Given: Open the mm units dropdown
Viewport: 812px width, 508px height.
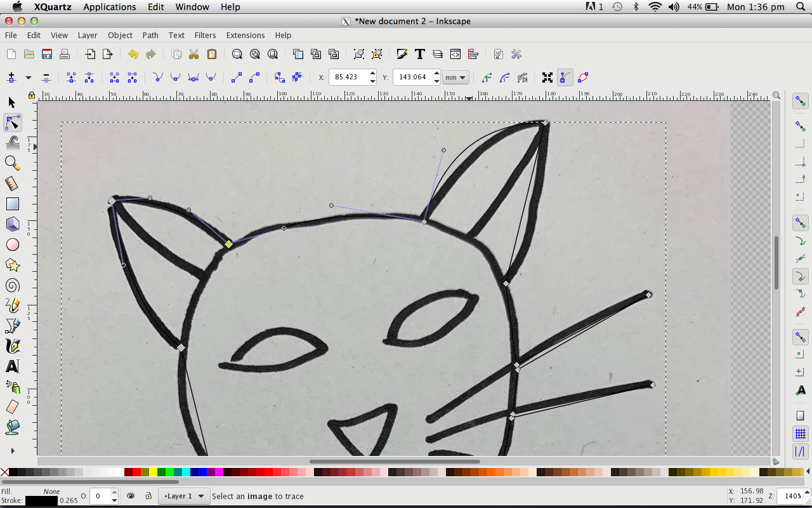Looking at the screenshot, I should click(455, 77).
